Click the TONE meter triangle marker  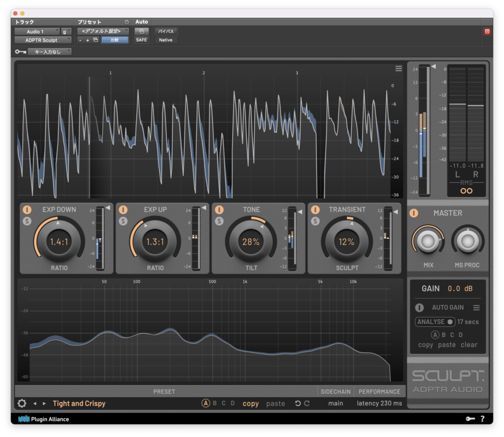(300, 212)
